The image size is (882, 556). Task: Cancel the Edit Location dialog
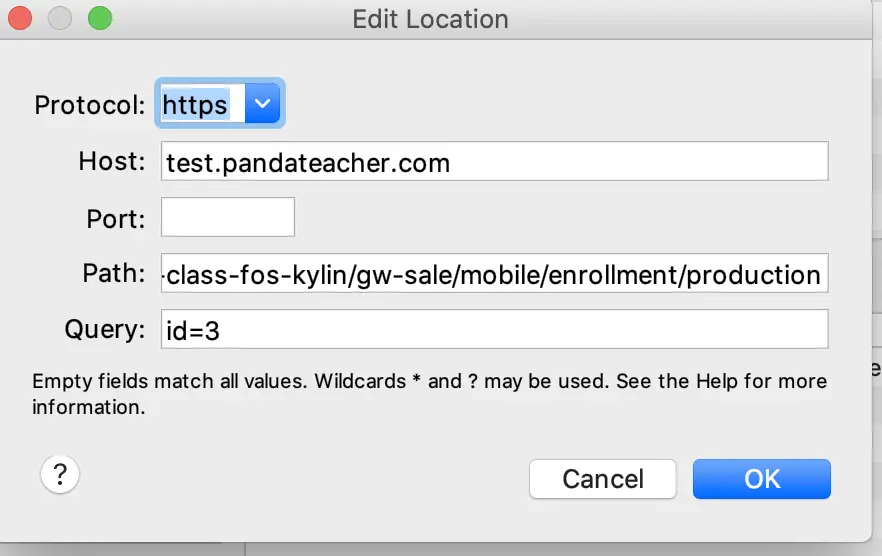click(x=602, y=479)
